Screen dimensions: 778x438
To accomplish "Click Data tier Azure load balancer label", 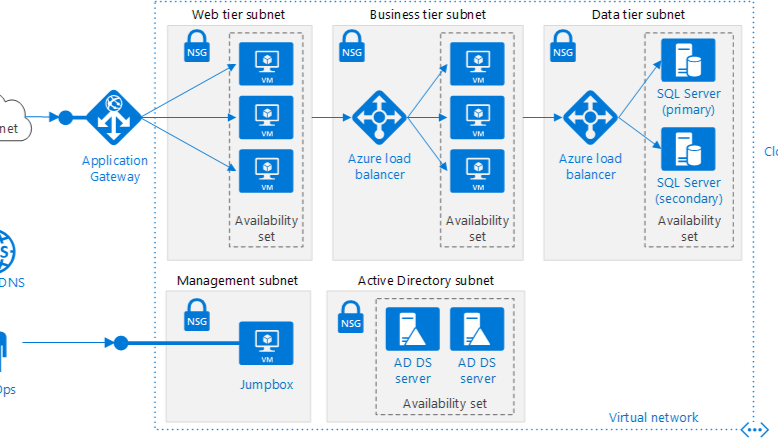I will 590,167.
